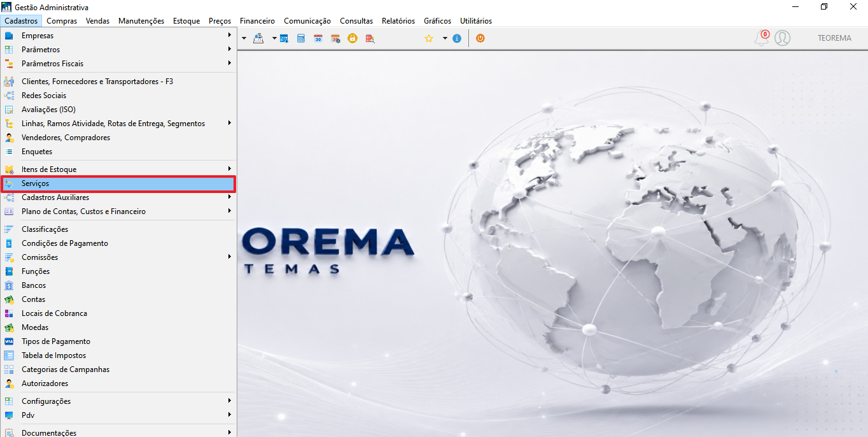Image resolution: width=868 pixels, height=437 pixels.
Task: Click the orange power icon
Action: [480, 38]
